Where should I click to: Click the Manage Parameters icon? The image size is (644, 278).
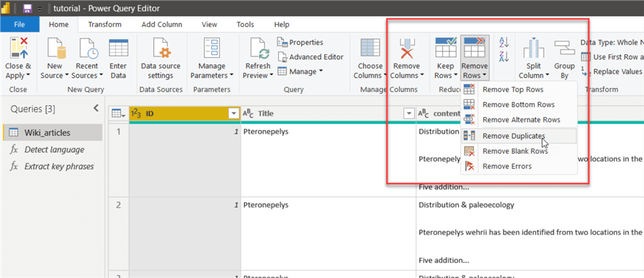pos(212,48)
